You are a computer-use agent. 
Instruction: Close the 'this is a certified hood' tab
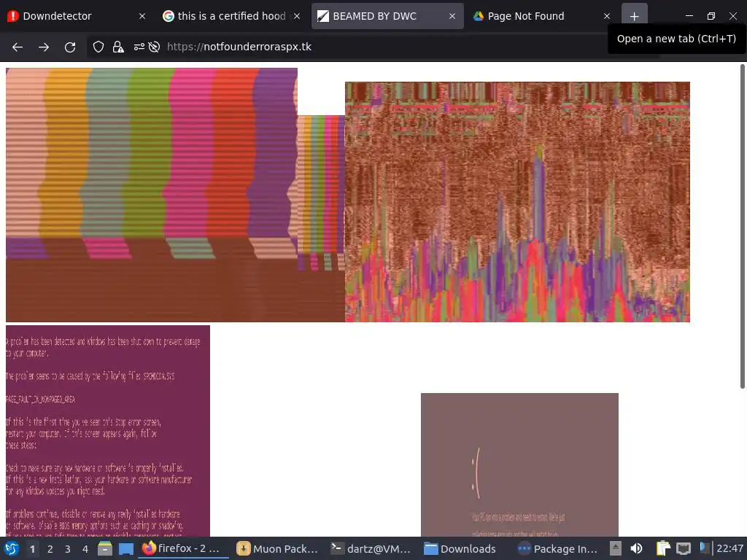pos(297,16)
